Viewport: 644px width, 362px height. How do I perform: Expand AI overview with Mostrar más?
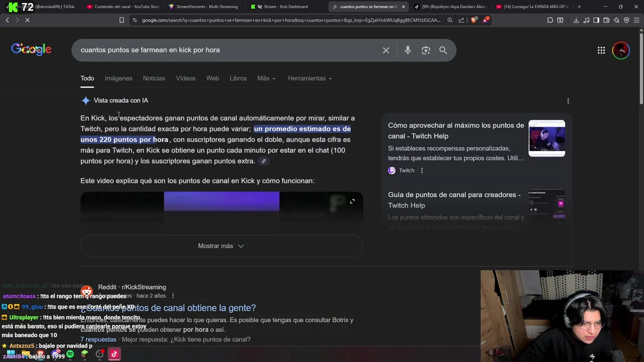coord(221,246)
